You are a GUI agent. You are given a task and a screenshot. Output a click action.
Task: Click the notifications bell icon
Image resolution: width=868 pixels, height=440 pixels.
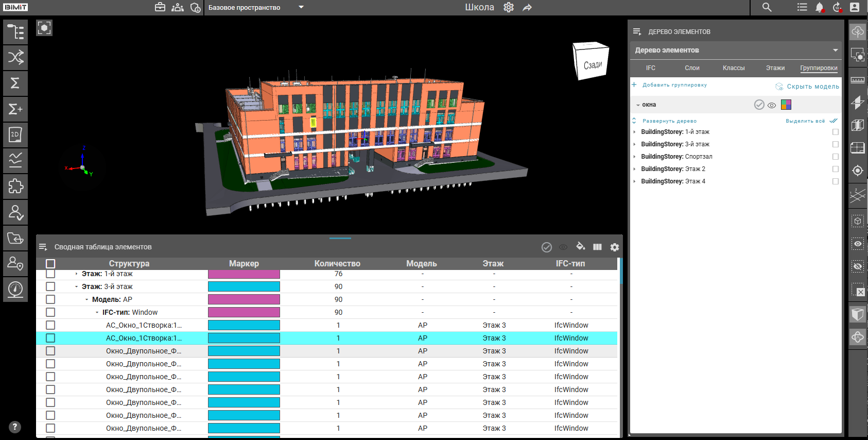[819, 7]
